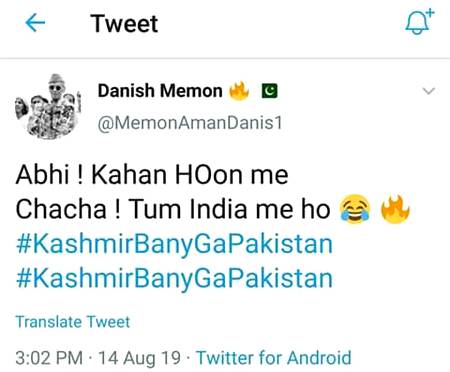450x372 pixels.
Task: Open the Twitter for Android source link
Action: tap(274, 358)
